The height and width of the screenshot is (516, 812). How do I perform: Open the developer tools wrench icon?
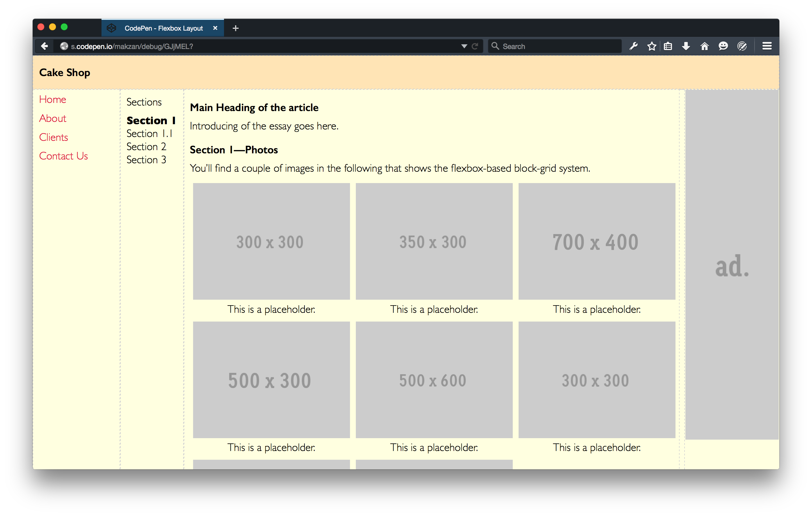pyautogui.click(x=633, y=46)
